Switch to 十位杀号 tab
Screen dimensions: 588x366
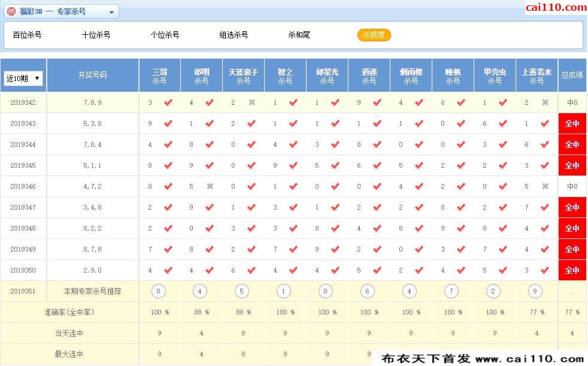96,35
